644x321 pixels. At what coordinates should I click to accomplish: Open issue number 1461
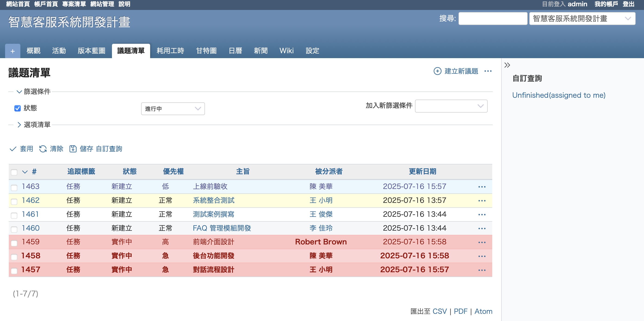(30, 214)
